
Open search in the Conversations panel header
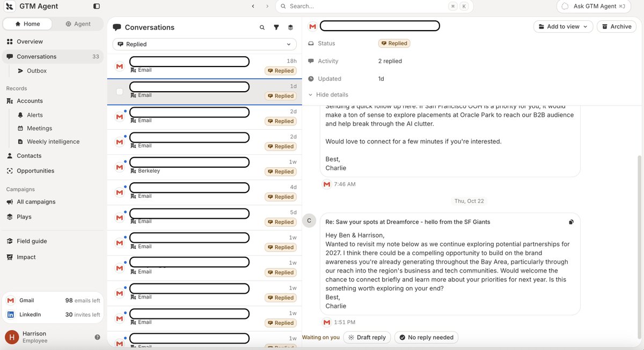click(x=262, y=27)
